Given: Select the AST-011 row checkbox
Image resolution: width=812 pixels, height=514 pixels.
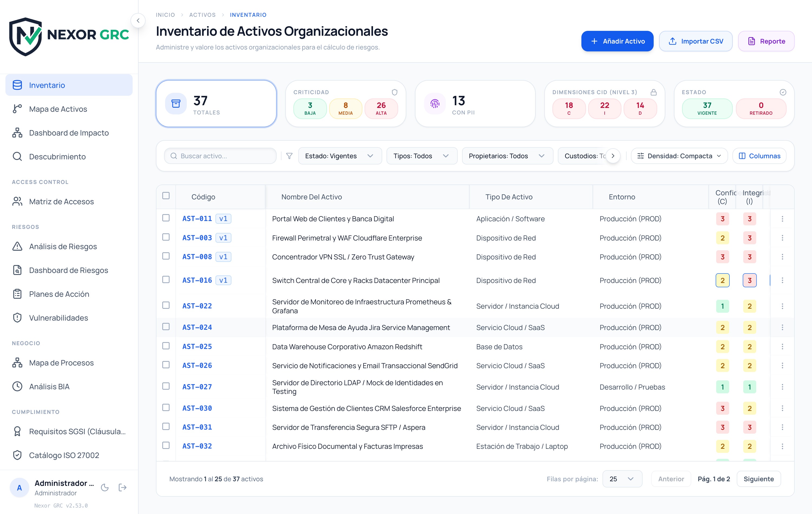Looking at the screenshot, I should coord(166,218).
